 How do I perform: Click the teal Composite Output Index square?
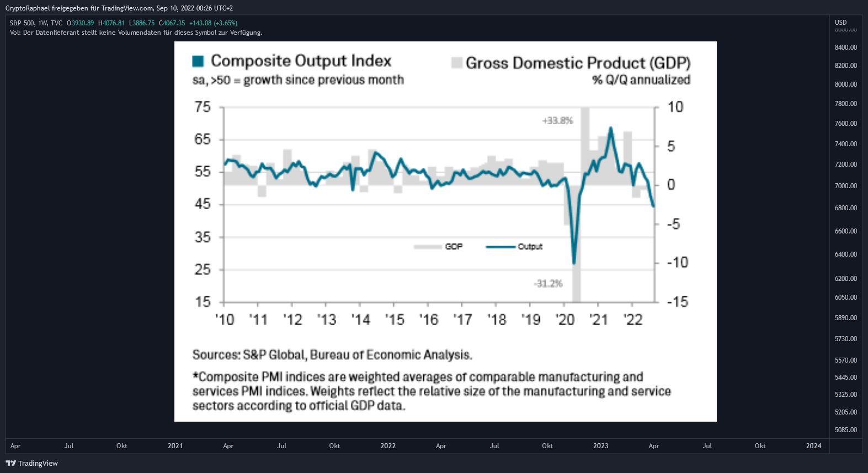click(x=198, y=61)
